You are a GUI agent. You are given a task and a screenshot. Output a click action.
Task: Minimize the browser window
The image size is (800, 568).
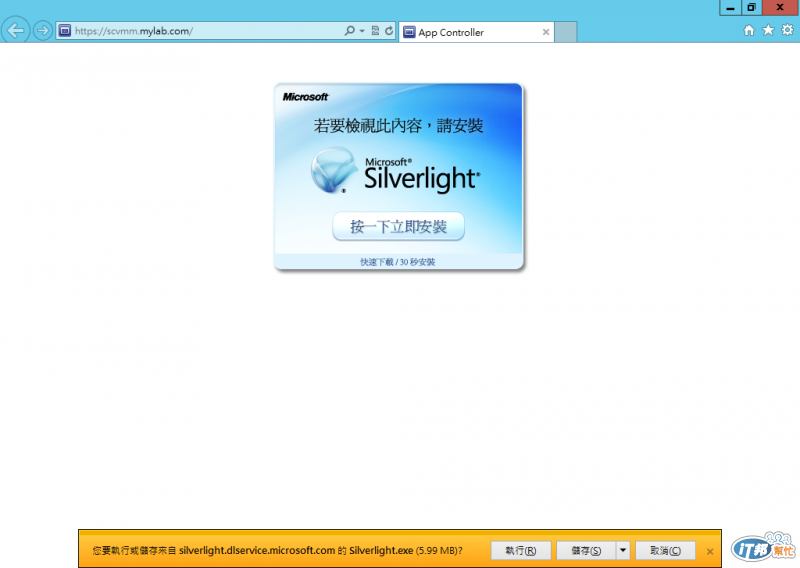[x=731, y=8]
